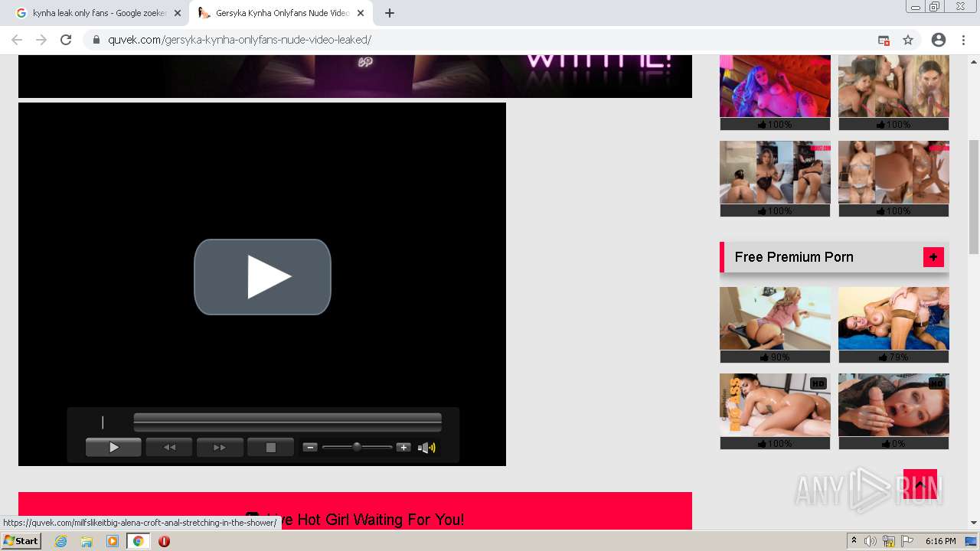This screenshot has height=551, width=980.
Task: Click the vertical scrollbar thumb
Action: pos(974,197)
